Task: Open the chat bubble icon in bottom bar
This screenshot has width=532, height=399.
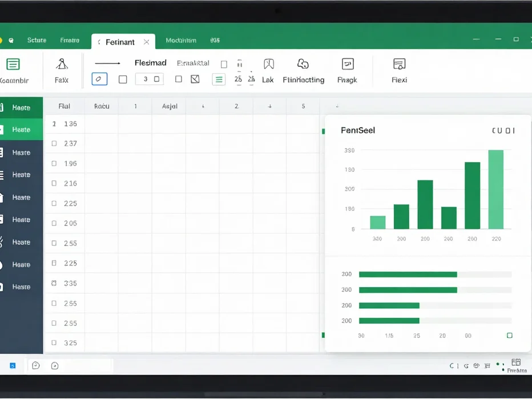Action: tap(36, 365)
